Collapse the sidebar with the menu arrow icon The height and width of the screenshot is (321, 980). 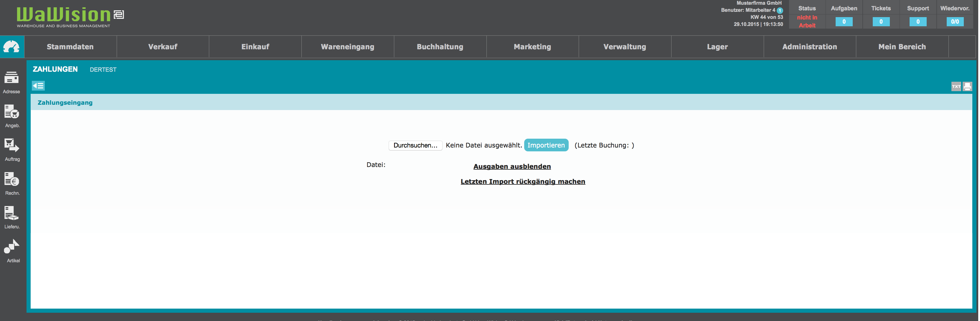pos(38,86)
